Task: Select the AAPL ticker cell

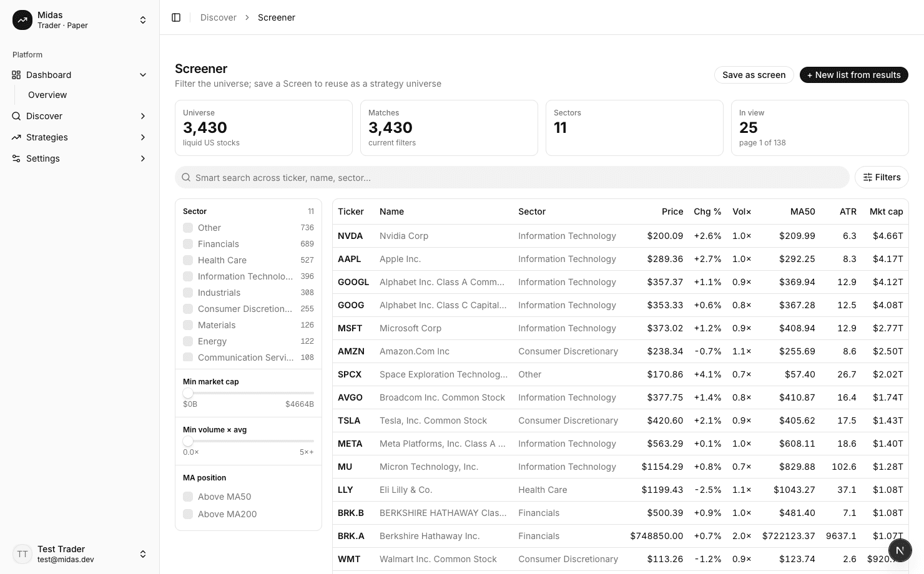Action: [350, 259]
